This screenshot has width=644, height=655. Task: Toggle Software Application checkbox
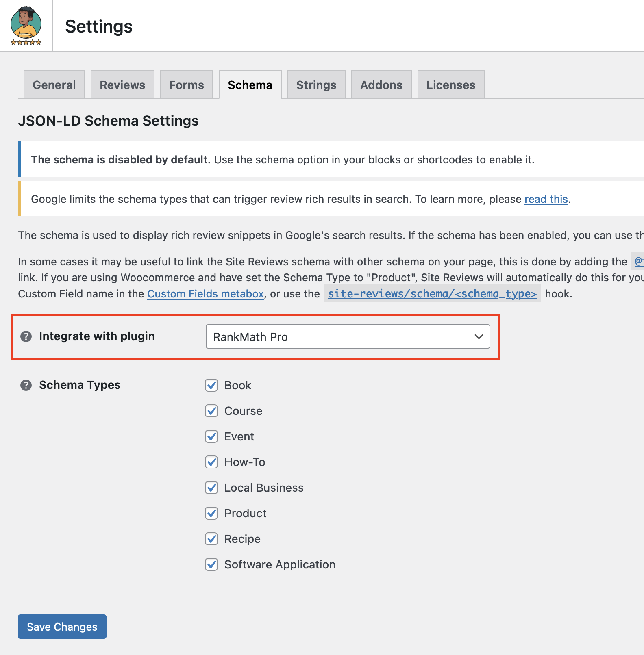211,564
